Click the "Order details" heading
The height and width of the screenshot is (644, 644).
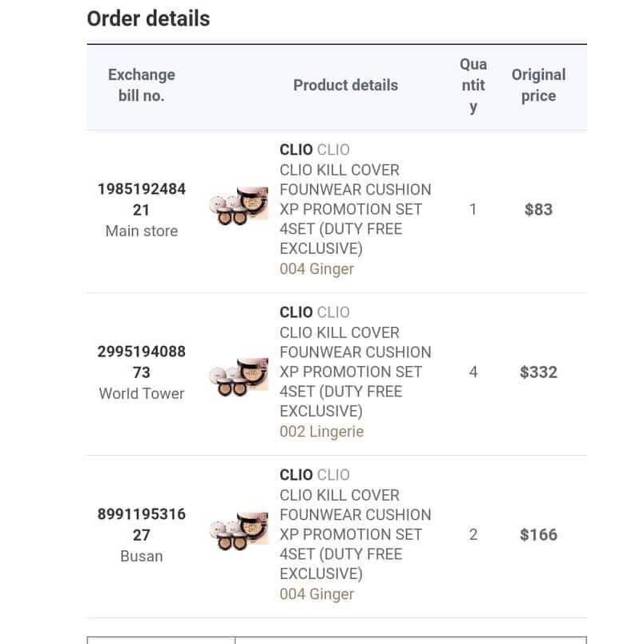pos(148,19)
